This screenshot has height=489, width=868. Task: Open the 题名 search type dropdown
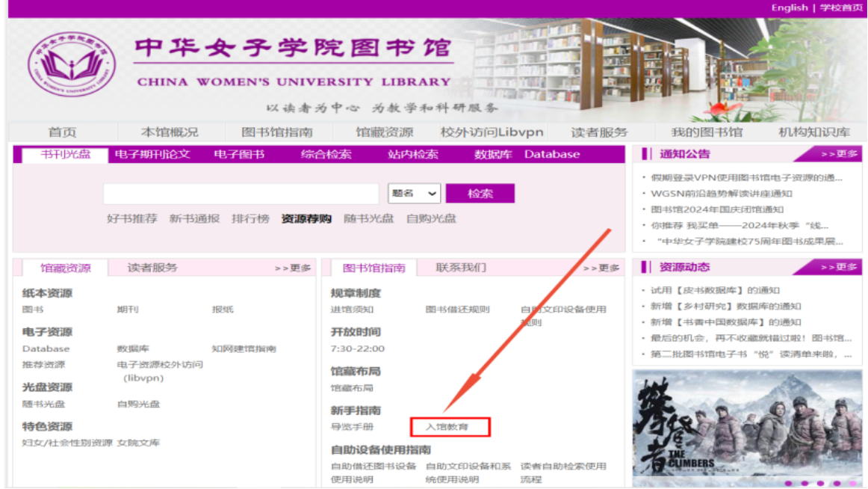(x=415, y=193)
